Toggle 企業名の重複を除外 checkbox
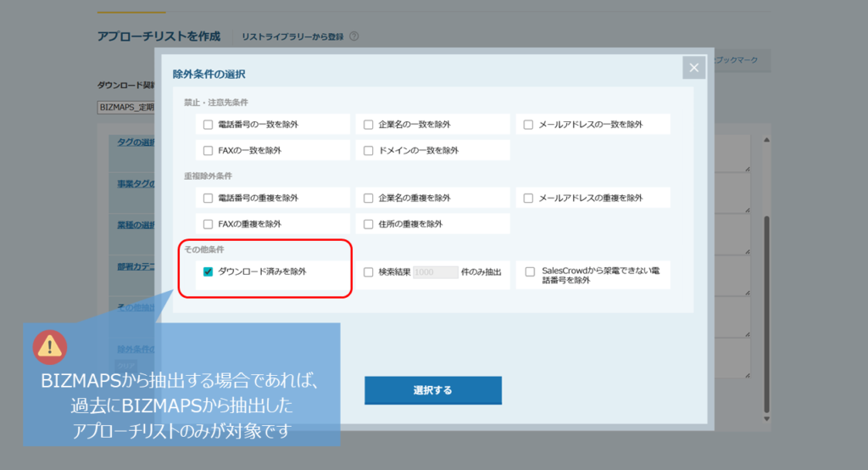The height and width of the screenshot is (470, 868). click(368, 199)
